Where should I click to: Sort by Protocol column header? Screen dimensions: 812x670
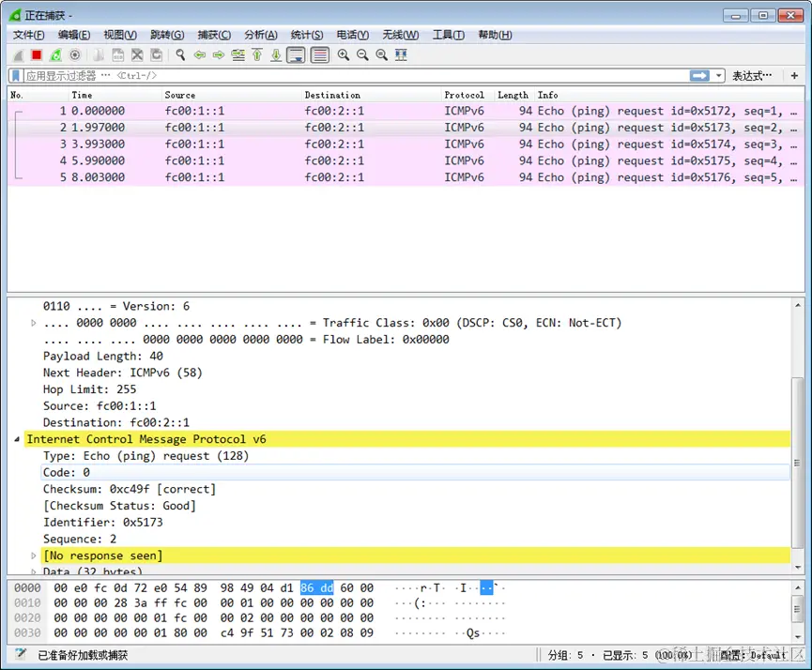coord(468,96)
